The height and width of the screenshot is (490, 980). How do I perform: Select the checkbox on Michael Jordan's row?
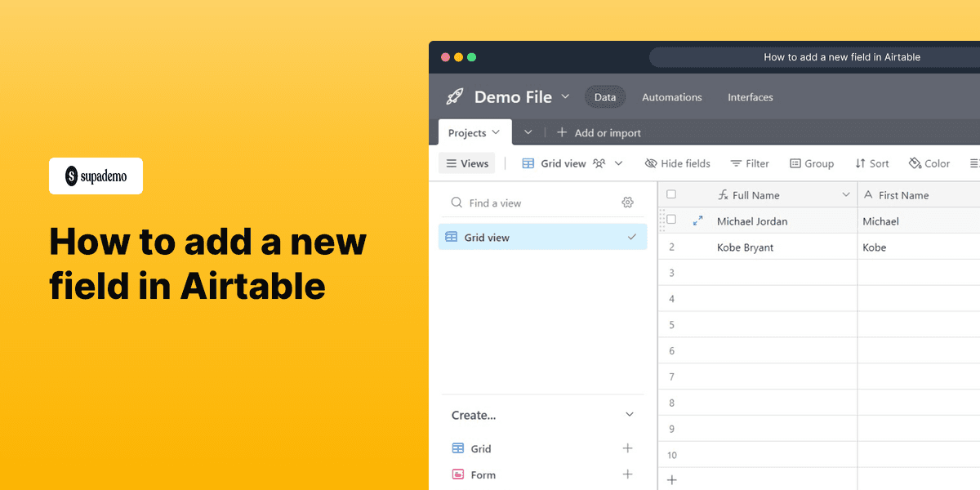pos(670,220)
